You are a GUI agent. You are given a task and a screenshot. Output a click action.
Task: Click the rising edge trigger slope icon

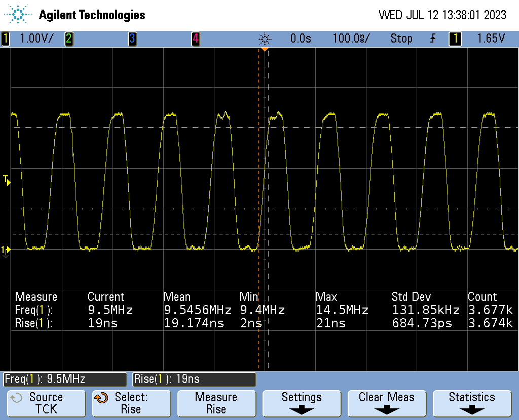(433, 39)
